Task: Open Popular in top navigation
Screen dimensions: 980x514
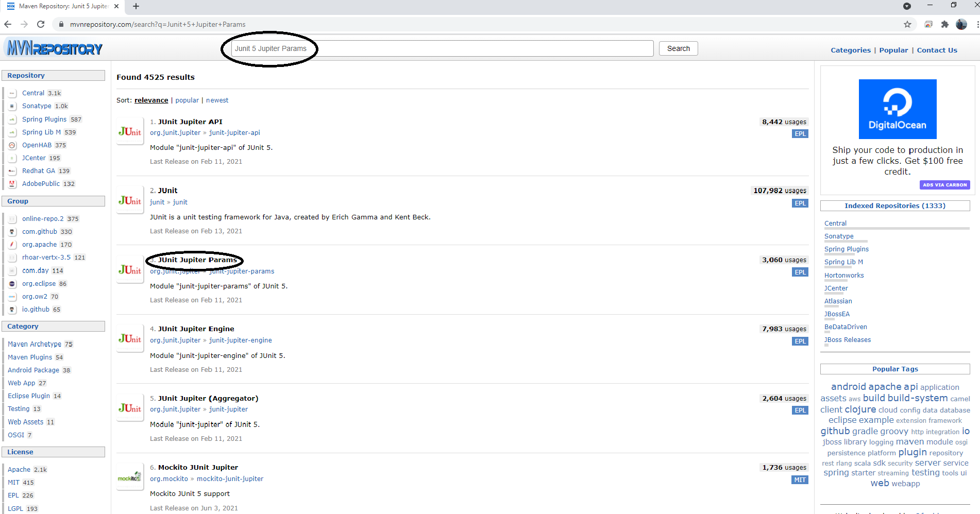Action: coord(893,50)
